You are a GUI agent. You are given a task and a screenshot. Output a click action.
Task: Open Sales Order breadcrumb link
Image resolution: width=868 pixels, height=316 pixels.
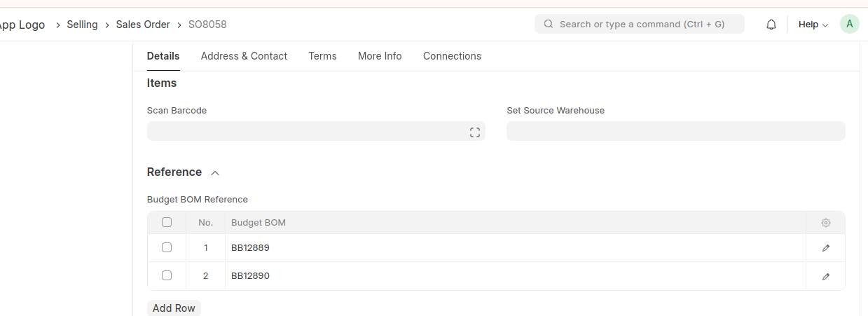pyautogui.click(x=143, y=25)
